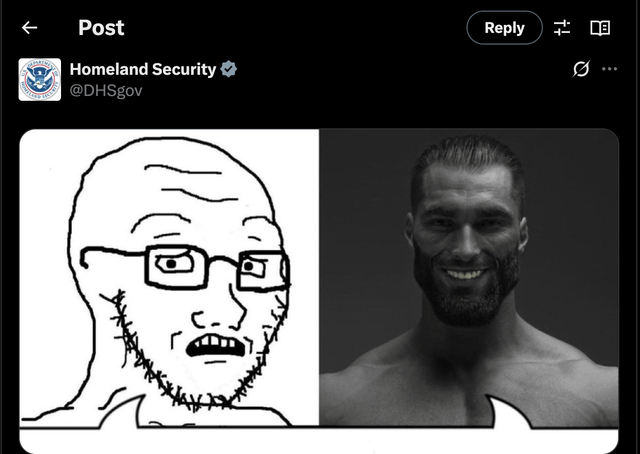Click the Post heading text
The width and height of the screenshot is (640, 454).
tap(101, 28)
